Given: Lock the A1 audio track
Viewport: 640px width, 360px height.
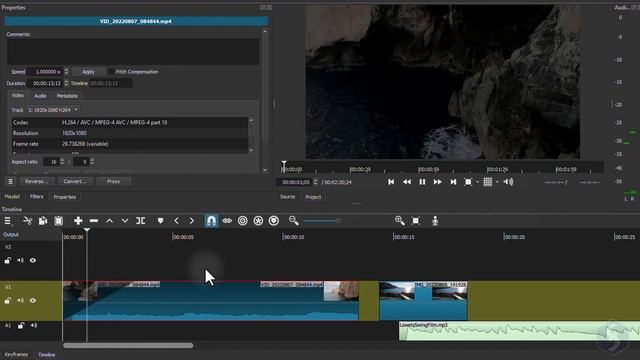Looking at the screenshot, I should pyautogui.click(x=21, y=325).
